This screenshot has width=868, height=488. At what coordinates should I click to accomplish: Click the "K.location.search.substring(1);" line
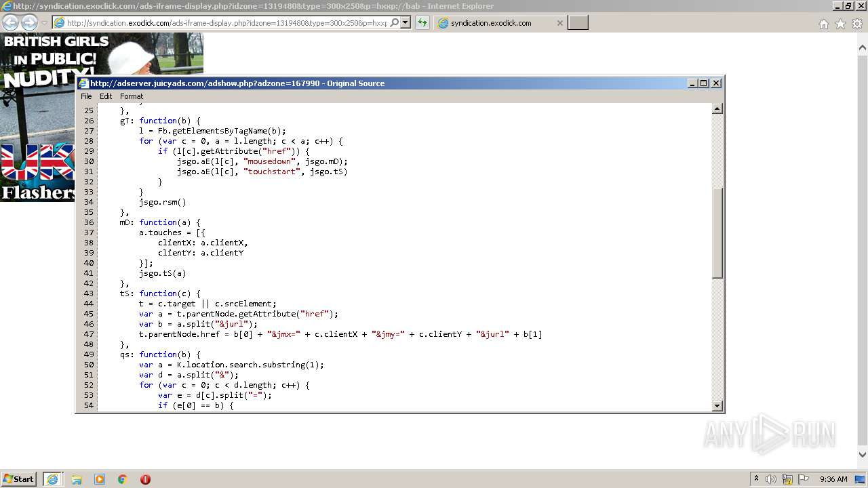(x=231, y=365)
